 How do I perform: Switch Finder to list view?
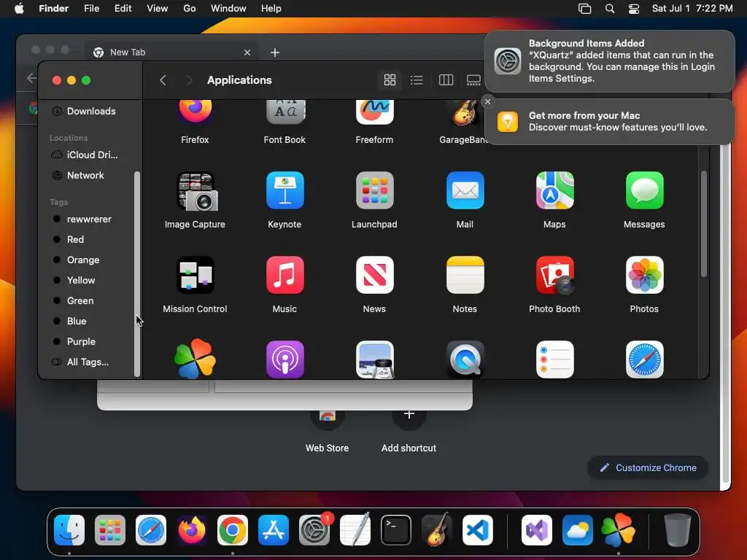[417, 80]
